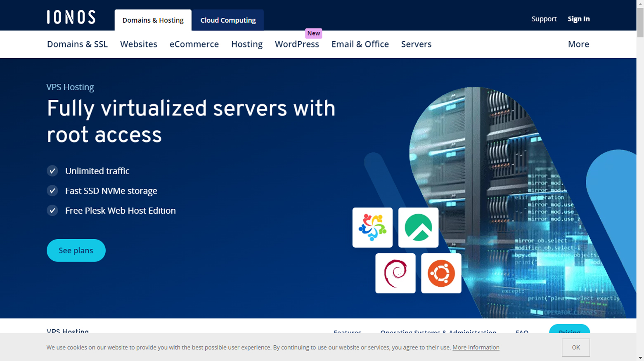This screenshot has width=644, height=361.
Task: Open Hosting menu
Action: coord(247,44)
